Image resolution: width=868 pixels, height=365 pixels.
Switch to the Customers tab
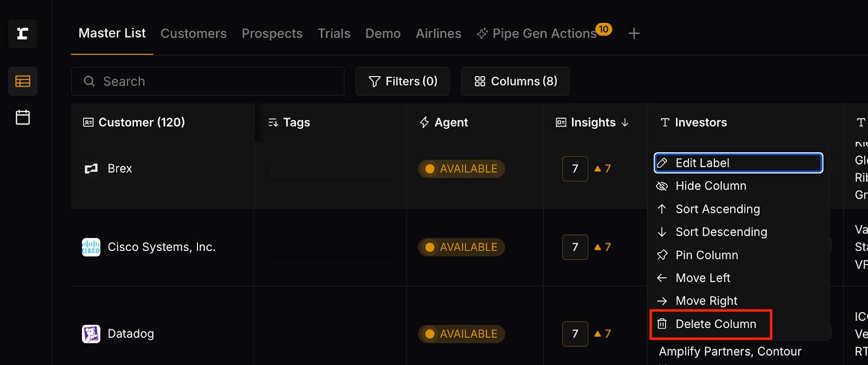pyautogui.click(x=194, y=34)
